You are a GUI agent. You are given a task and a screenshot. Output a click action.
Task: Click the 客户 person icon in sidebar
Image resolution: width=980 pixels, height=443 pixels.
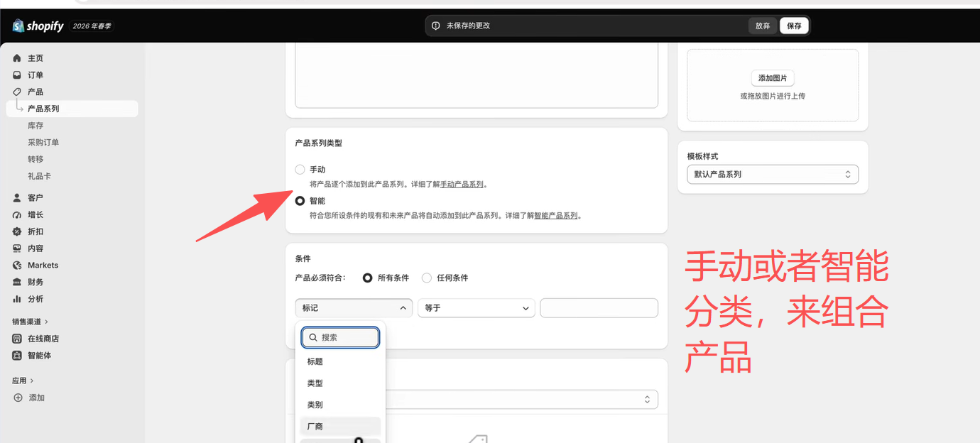[x=17, y=197]
